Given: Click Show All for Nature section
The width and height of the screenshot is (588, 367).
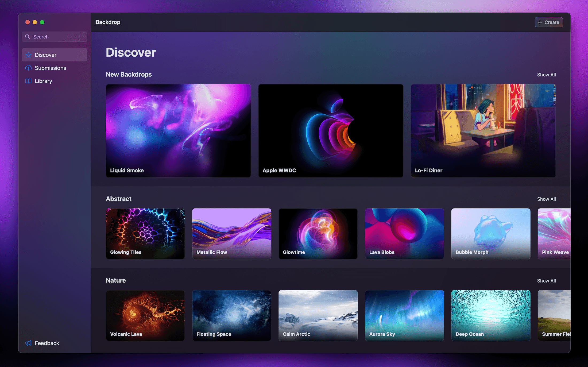Looking at the screenshot, I should (546, 280).
